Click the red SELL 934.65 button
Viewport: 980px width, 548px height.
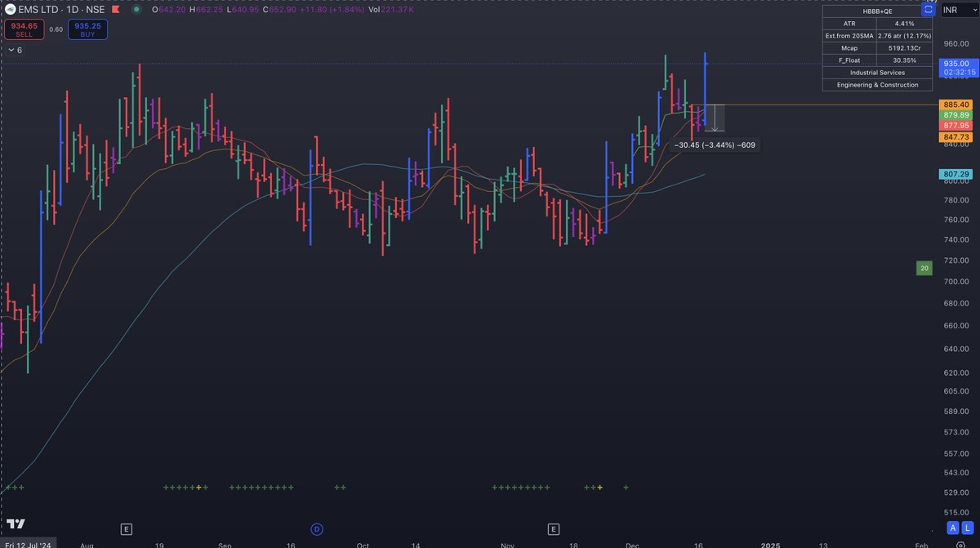pyautogui.click(x=24, y=29)
